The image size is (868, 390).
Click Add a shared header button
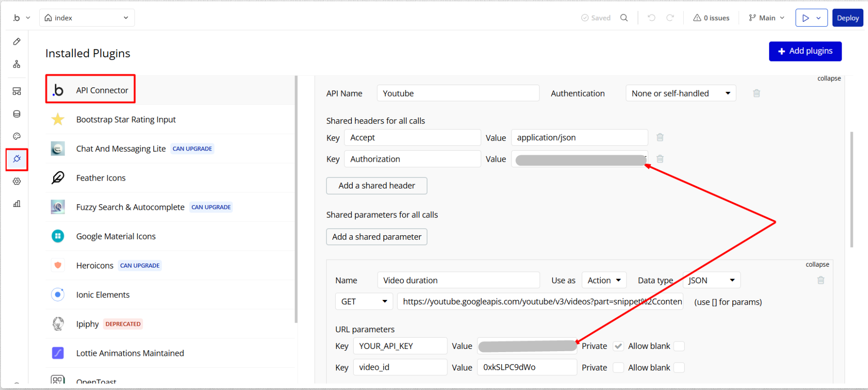click(x=376, y=186)
